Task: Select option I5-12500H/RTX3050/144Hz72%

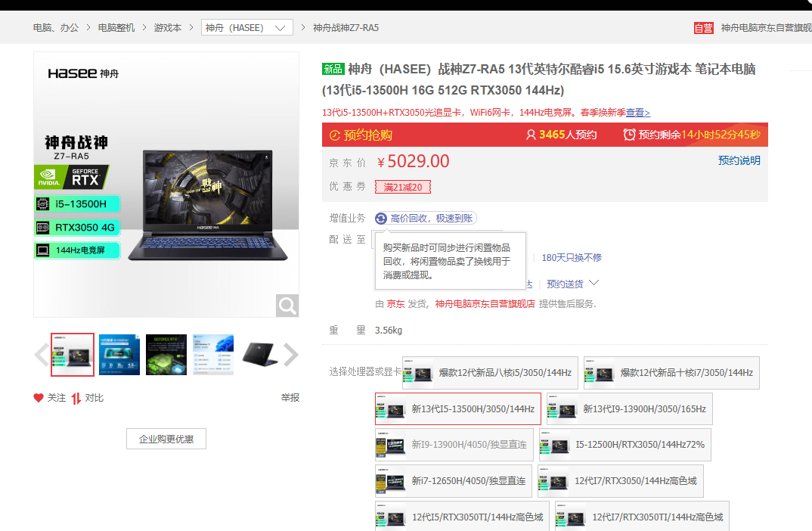Action: 625,445
